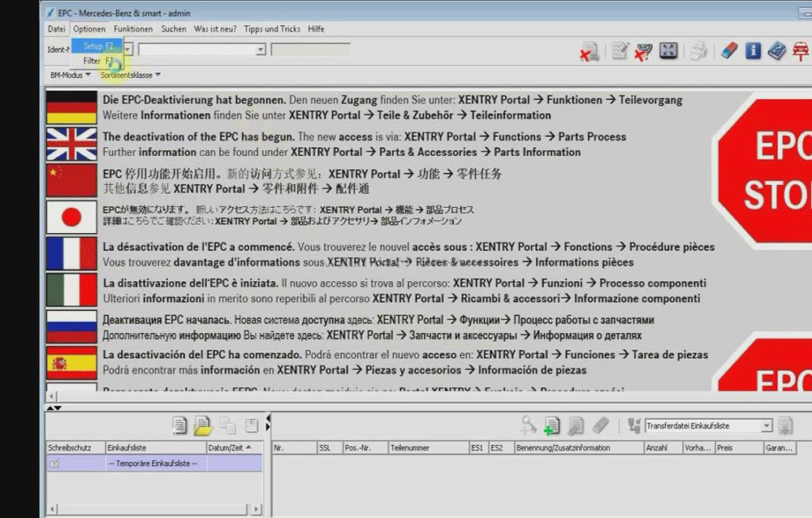Open the 'Was ist neu?' menu
The height and width of the screenshot is (518, 812).
(x=215, y=29)
